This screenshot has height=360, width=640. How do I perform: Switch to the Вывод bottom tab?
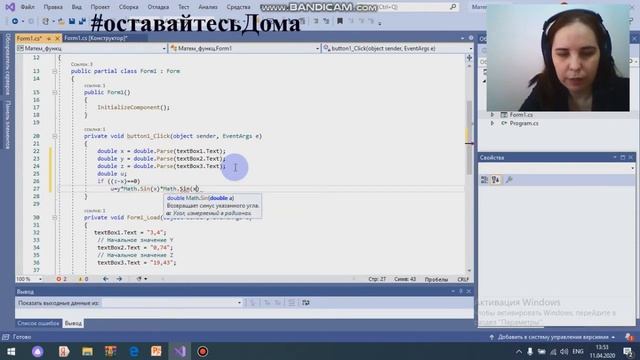tap(73, 323)
